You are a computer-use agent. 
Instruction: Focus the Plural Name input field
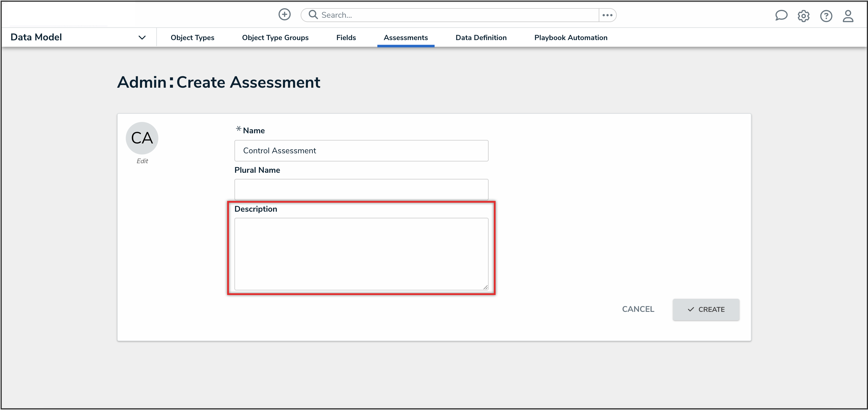tap(361, 189)
